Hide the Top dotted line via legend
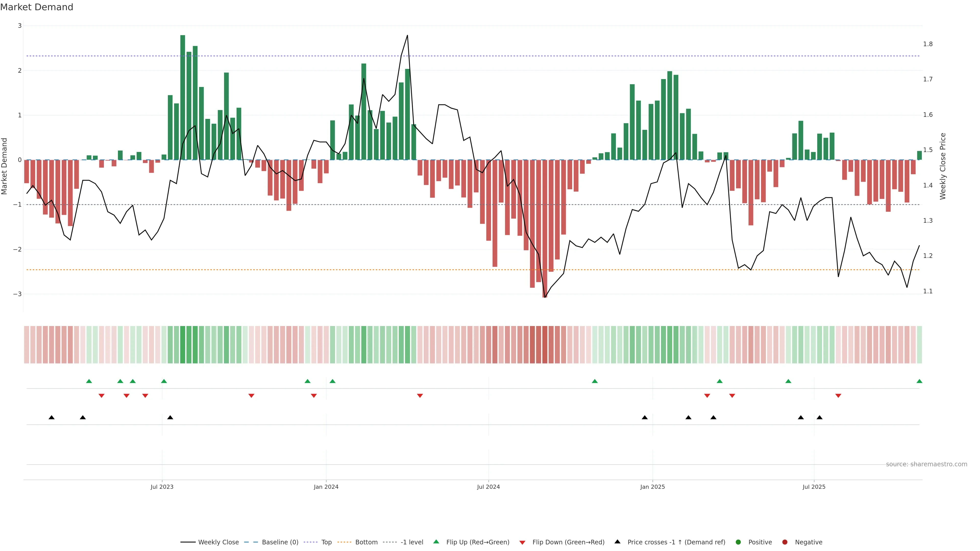 coord(326,542)
